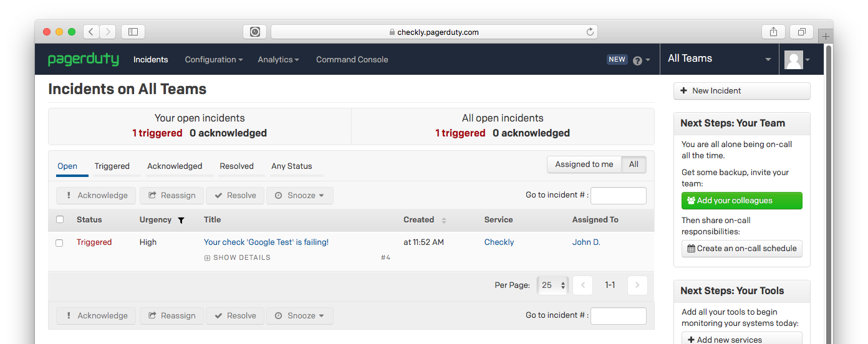Toggle filter to Assigned to me

(x=584, y=165)
